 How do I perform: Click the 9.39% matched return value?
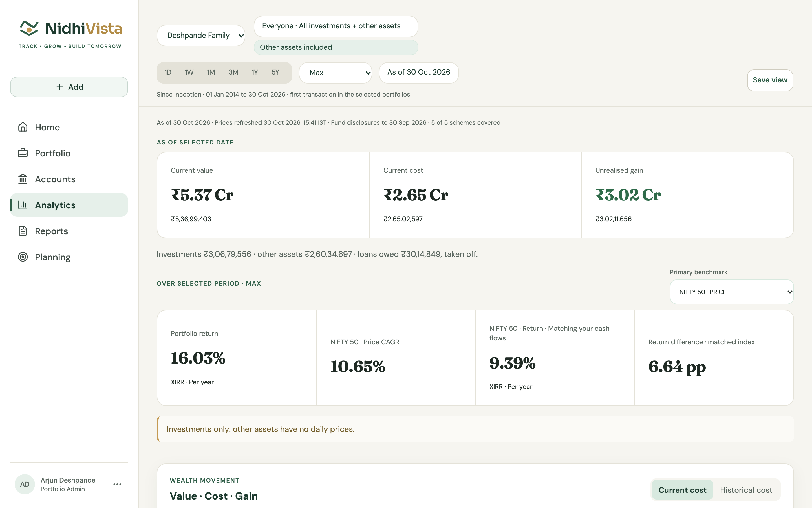[x=512, y=363]
